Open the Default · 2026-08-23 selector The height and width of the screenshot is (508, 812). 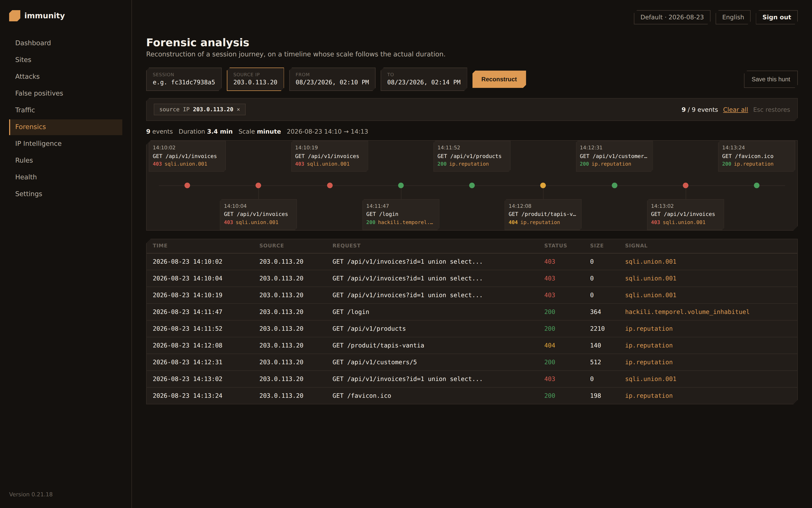pos(672,17)
